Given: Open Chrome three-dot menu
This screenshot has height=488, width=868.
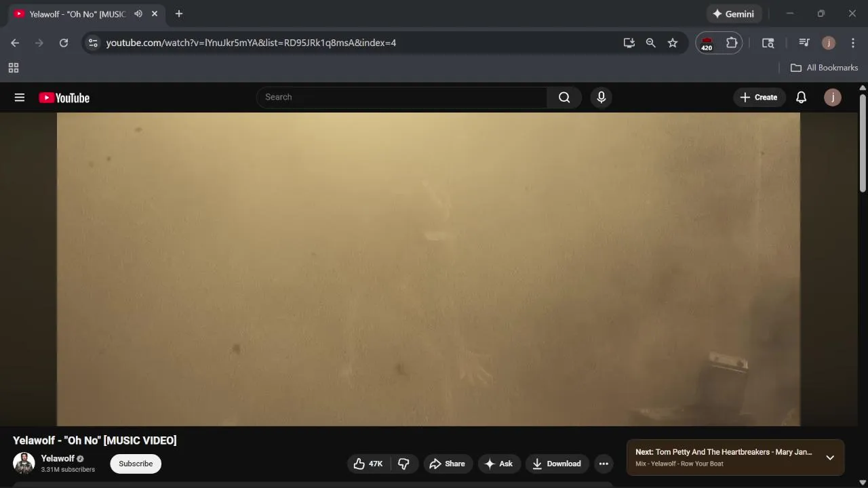Looking at the screenshot, I should [853, 43].
